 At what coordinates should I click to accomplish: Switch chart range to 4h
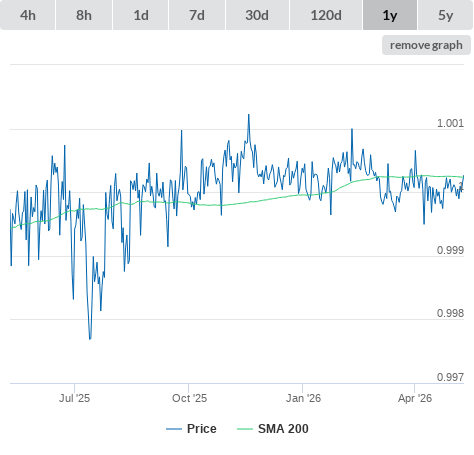click(28, 15)
